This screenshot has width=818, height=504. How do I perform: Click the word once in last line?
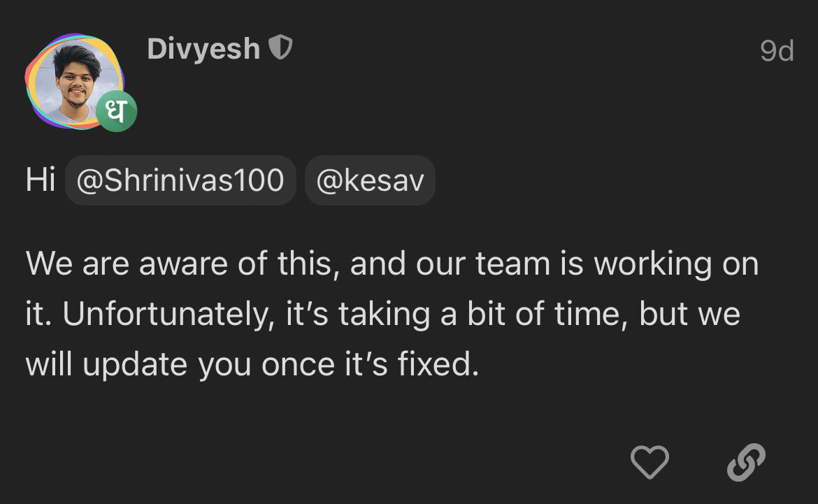tap(298, 364)
